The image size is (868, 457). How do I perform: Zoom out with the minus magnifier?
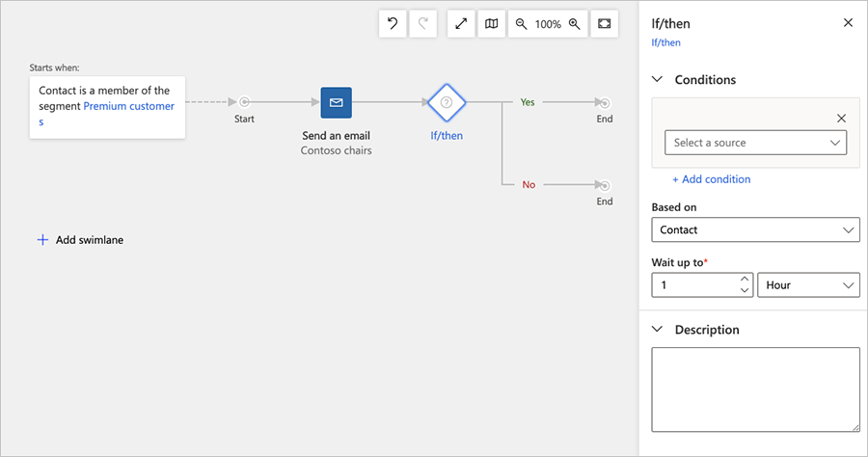pyautogui.click(x=521, y=24)
